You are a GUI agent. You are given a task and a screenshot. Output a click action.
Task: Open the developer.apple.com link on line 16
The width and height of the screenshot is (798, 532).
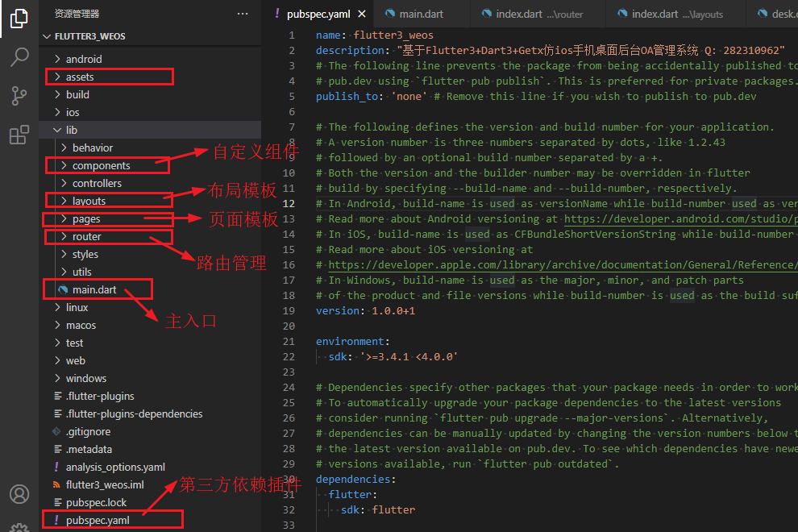point(563,264)
